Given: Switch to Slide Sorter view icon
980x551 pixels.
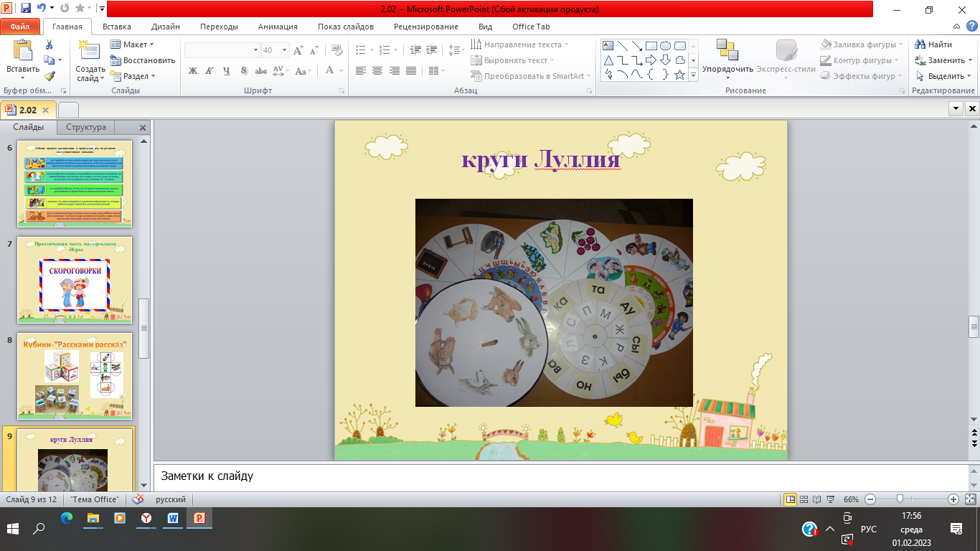Looking at the screenshot, I should [805, 499].
